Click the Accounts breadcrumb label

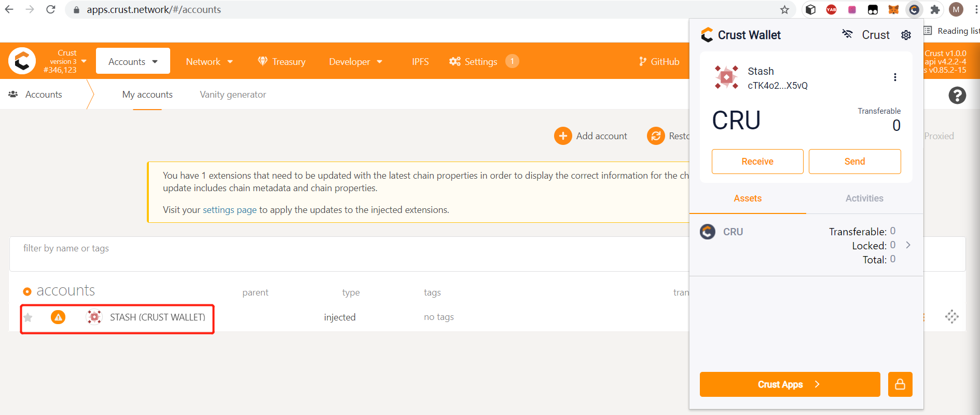click(x=44, y=95)
